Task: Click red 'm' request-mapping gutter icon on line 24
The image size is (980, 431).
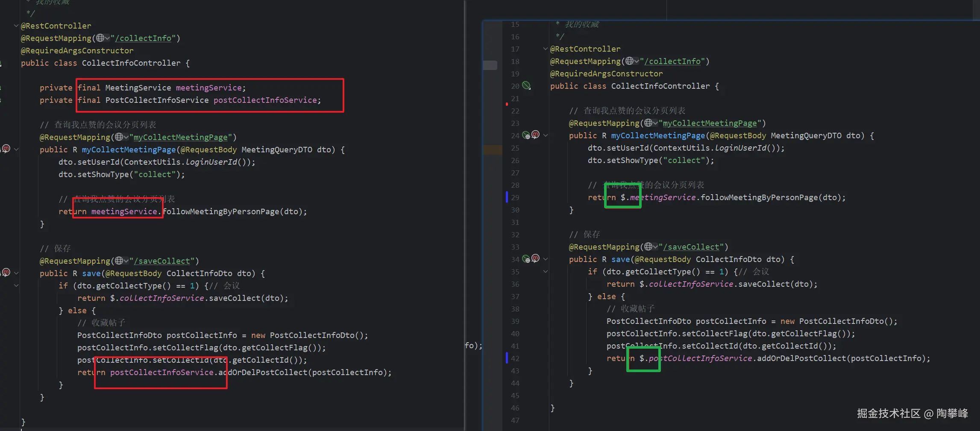Action: click(x=535, y=135)
